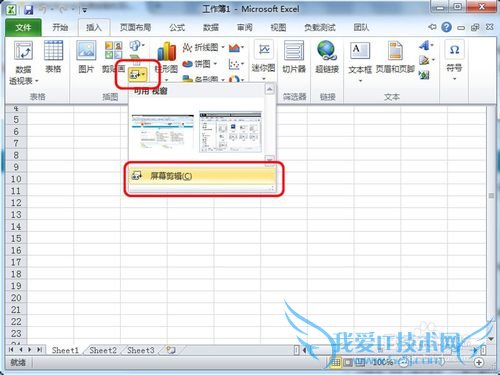Select the Sheet2 worksheet tab
The width and height of the screenshot is (500, 375).
(103, 350)
